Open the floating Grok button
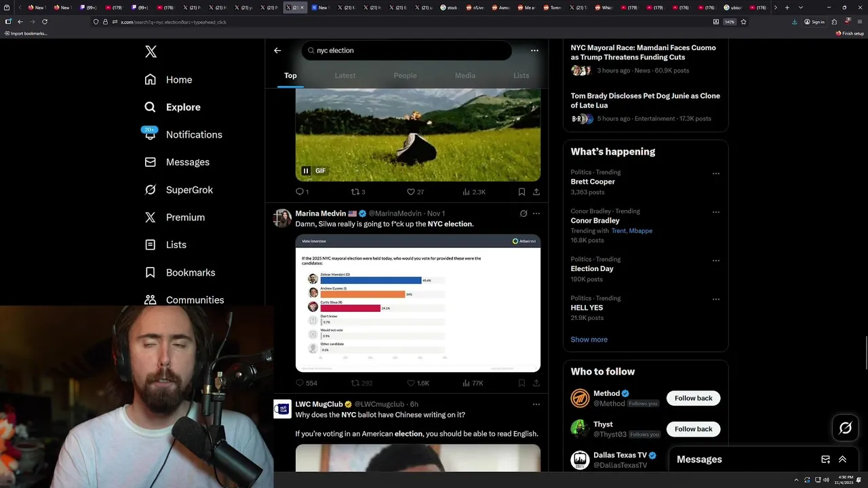 point(845,428)
